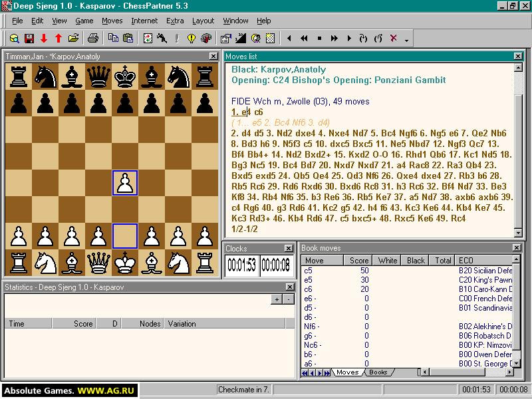Viewport: 532px width, 399px height.
Task: Click the printer toolbar icon
Action: (x=93, y=38)
